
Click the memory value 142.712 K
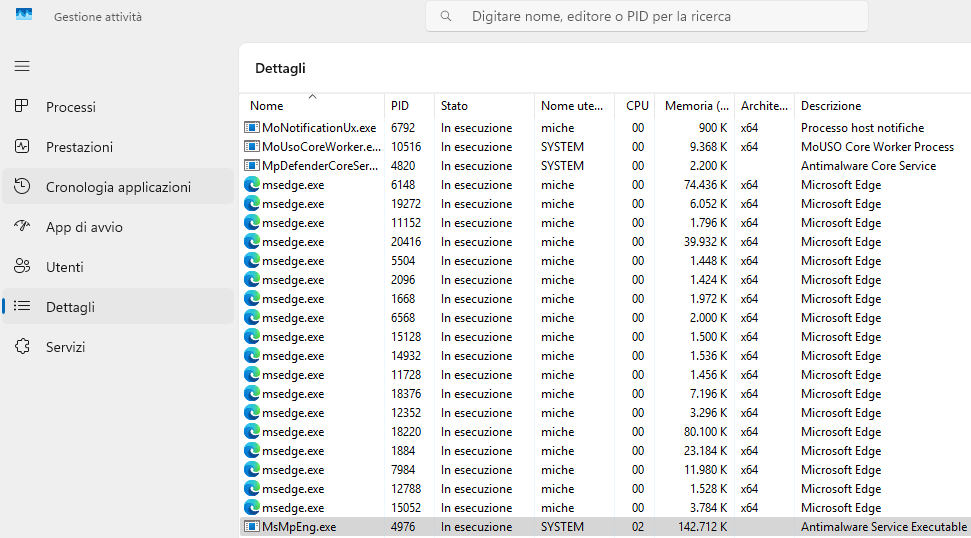click(703, 527)
